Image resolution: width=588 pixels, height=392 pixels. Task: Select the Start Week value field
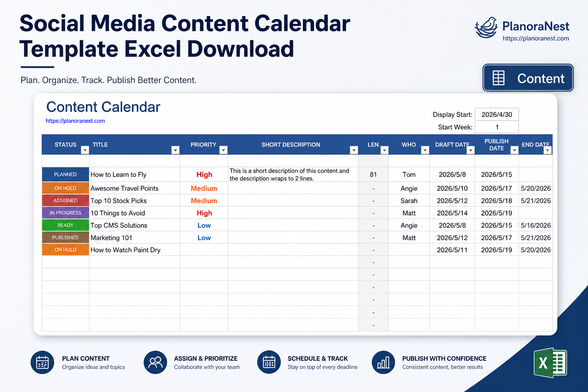[497, 127]
